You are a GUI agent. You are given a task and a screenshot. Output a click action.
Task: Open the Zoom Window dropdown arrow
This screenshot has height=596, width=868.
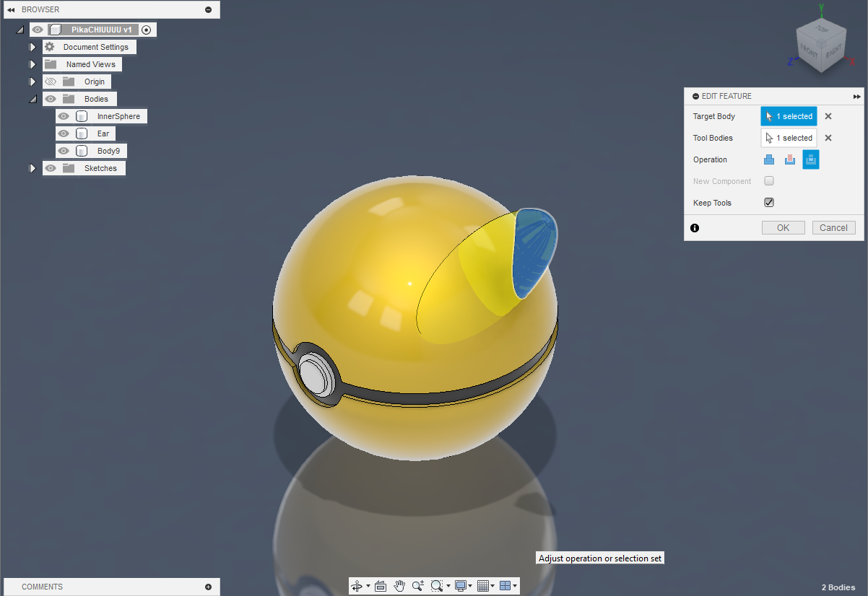pos(448,586)
